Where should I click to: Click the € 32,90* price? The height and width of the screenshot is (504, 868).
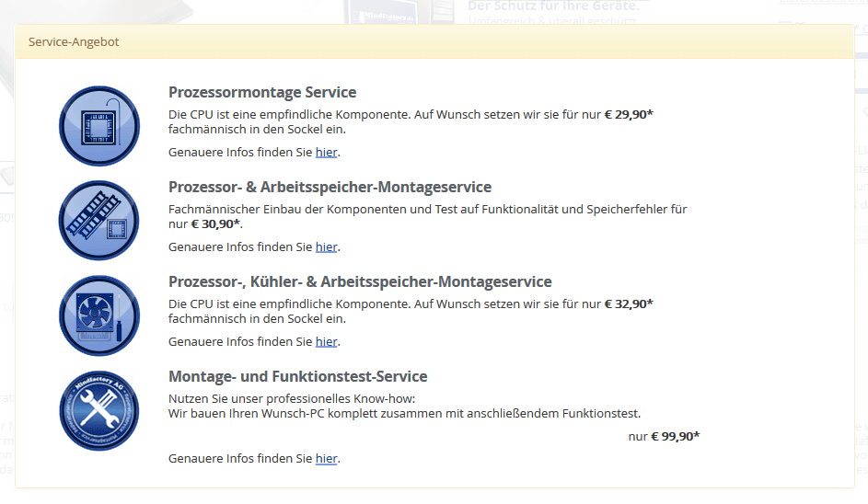[x=629, y=304]
